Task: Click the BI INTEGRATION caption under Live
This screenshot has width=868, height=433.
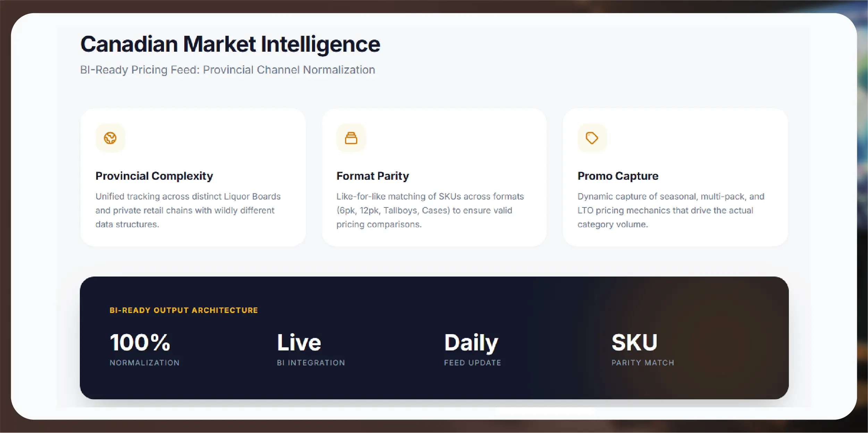Action: coord(311,363)
